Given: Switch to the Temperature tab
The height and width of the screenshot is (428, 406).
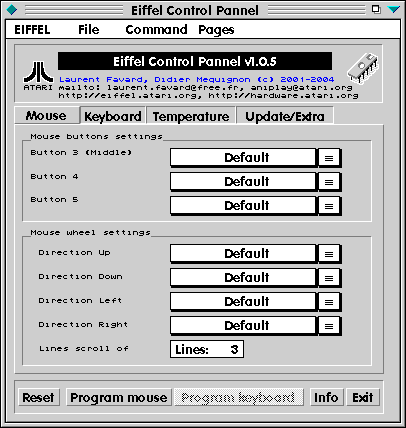Looking at the screenshot, I should tap(191, 116).
